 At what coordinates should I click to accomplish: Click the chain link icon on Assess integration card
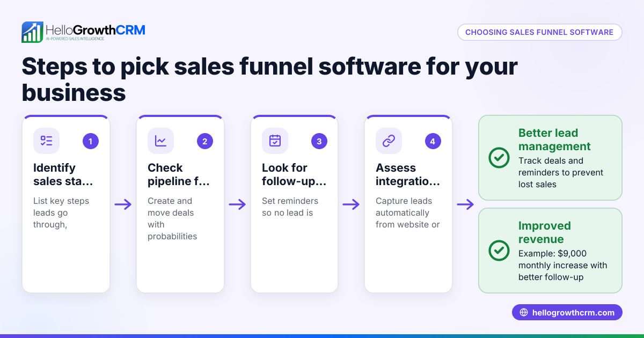389,141
